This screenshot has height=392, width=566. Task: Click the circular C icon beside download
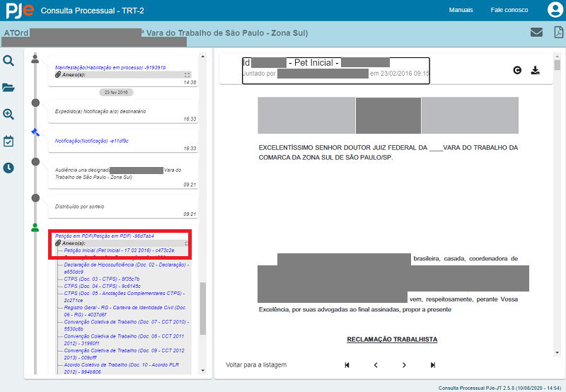517,70
